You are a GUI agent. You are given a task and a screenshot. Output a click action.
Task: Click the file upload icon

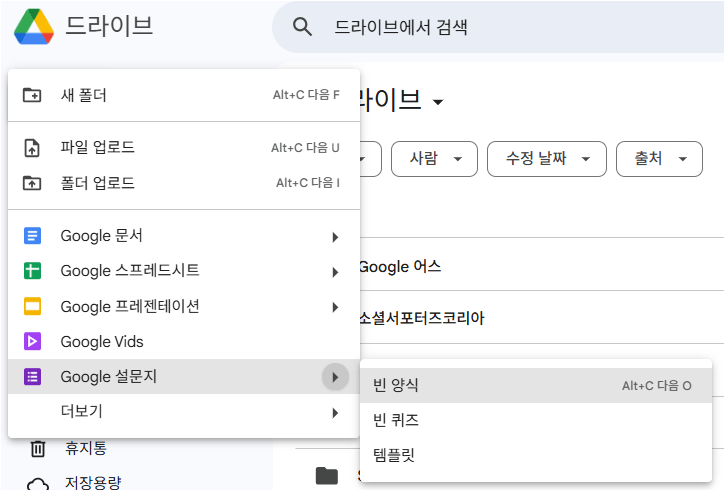pyautogui.click(x=32, y=148)
